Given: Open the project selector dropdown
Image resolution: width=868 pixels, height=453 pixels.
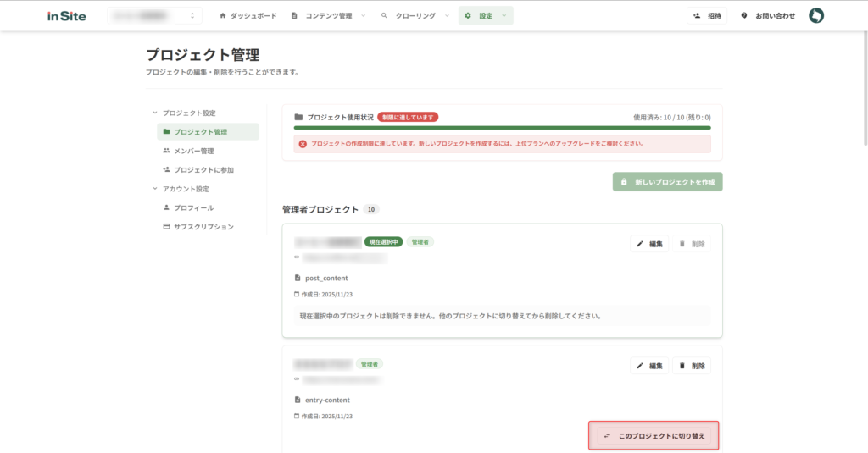Looking at the screenshot, I should click(x=154, y=16).
